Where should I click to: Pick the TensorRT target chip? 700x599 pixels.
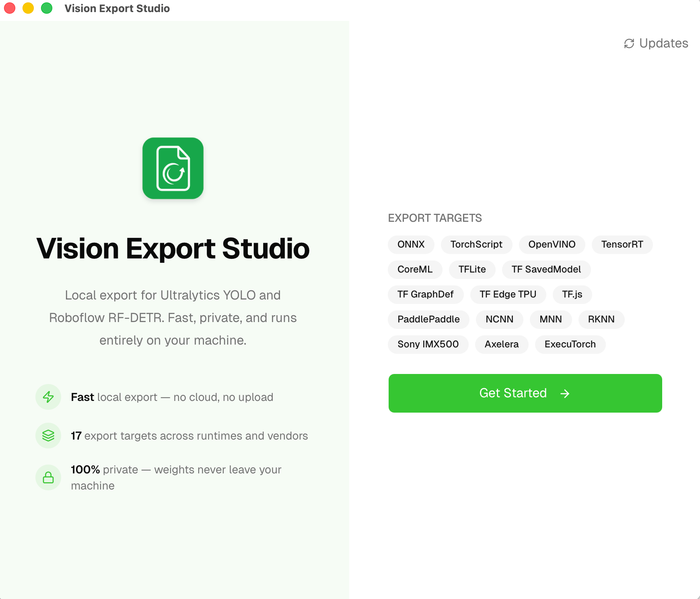[x=622, y=244]
